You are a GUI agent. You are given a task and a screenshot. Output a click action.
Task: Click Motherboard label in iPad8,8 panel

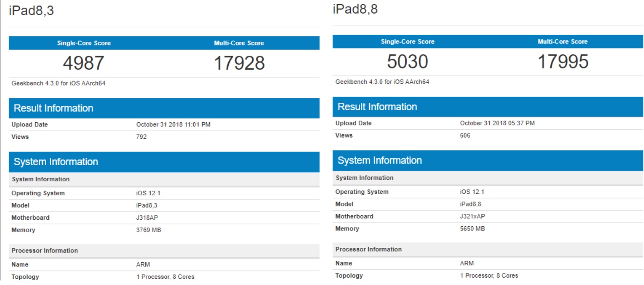(x=354, y=216)
